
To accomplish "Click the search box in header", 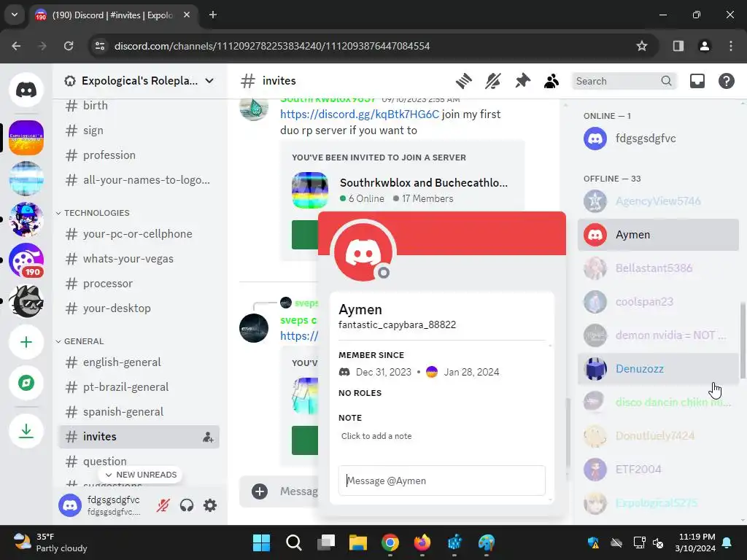I will click(623, 81).
